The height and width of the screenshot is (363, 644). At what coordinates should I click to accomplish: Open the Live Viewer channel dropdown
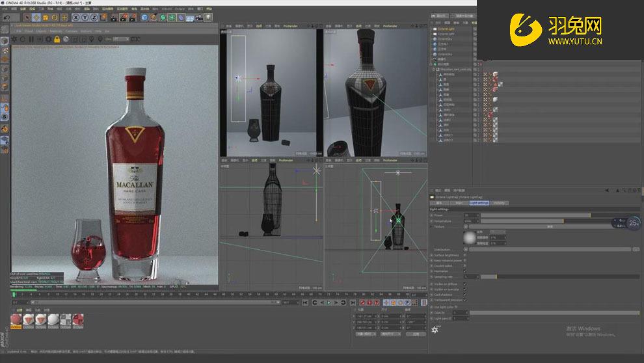pyautogui.click(x=122, y=39)
